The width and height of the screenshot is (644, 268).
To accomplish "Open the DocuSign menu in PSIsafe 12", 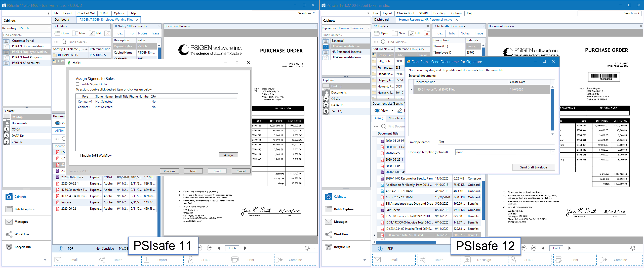I will (x=439, y=13).
